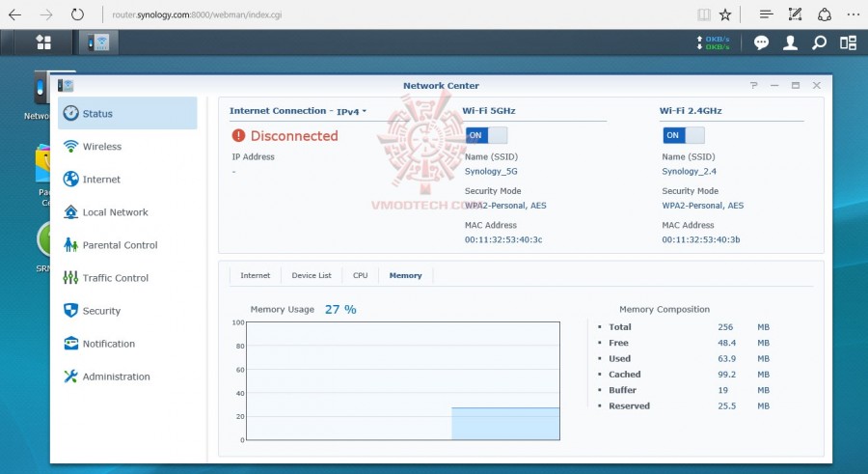This screenshot has height=474, width=868.
Task: Open browser more options ellipsis
Action: [x=854, y=15]
